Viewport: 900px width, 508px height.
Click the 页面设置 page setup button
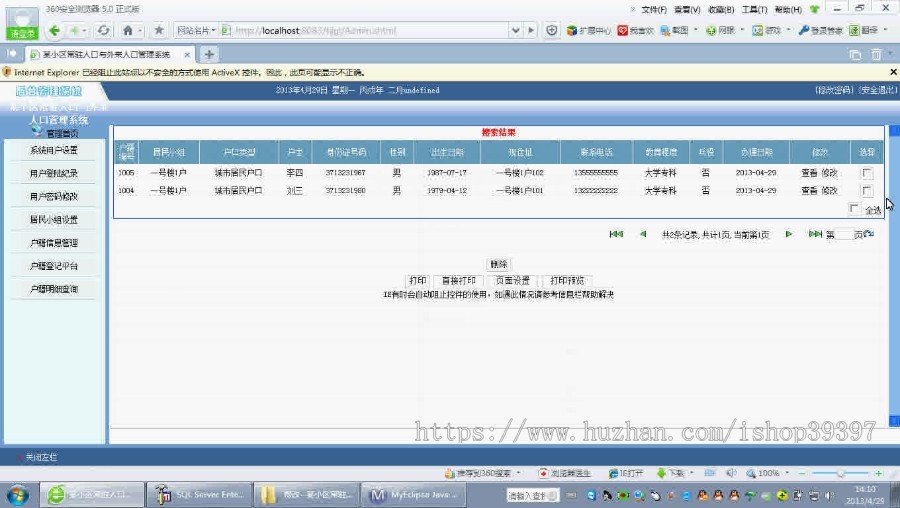click(512, 280)
